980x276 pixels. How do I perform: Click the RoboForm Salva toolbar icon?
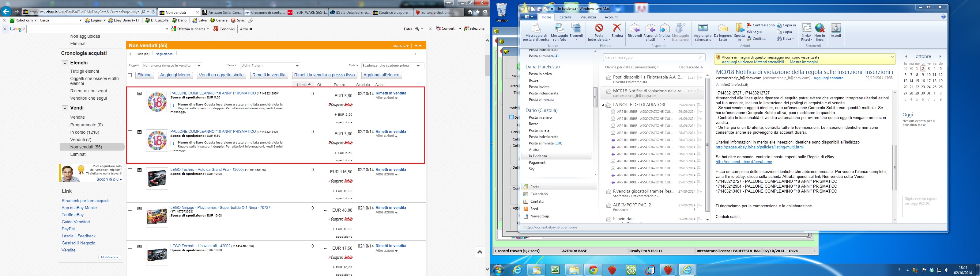[199, 20]
